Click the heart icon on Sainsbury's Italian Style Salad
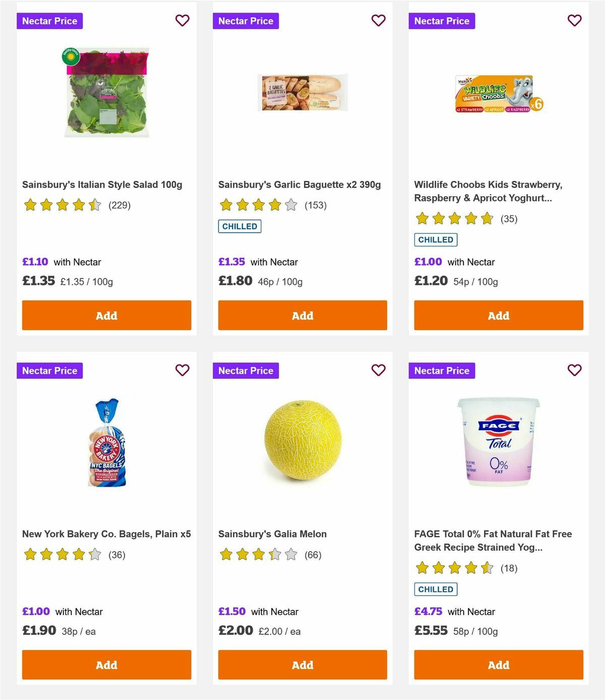 click(183, 21)
